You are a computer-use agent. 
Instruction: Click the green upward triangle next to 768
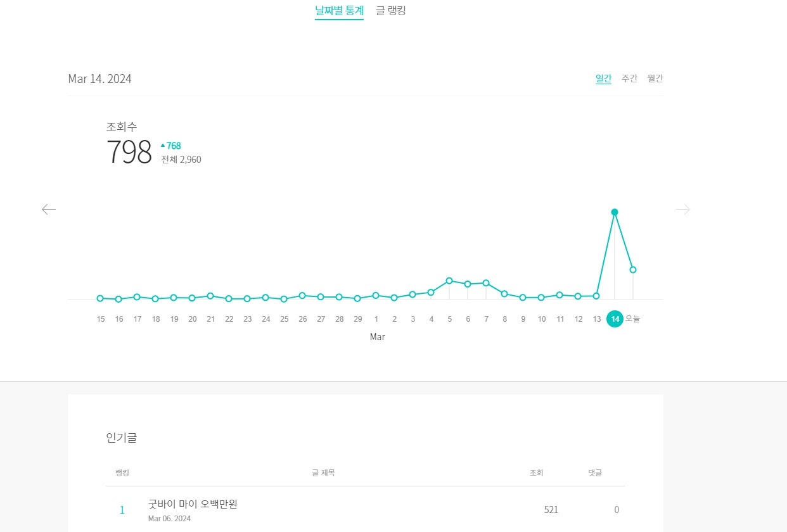click(163, 145)
